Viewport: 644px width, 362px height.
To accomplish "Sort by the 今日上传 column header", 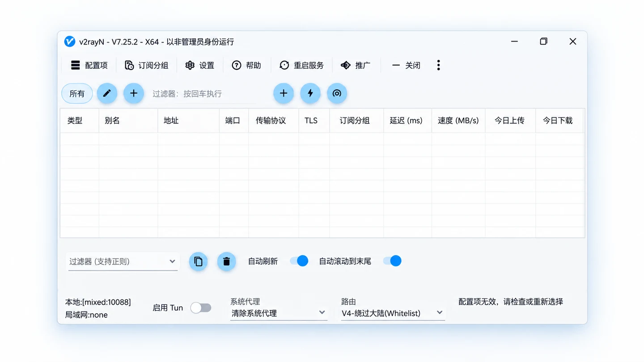I will [511, 121].
